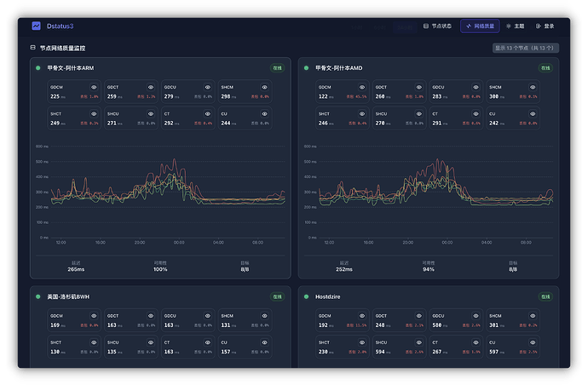Viewport: 588px width, 385px height.
Task: Toggle GDCT eye in 美国-洛杉矶BWH card
Action: (x=151, y=316)
